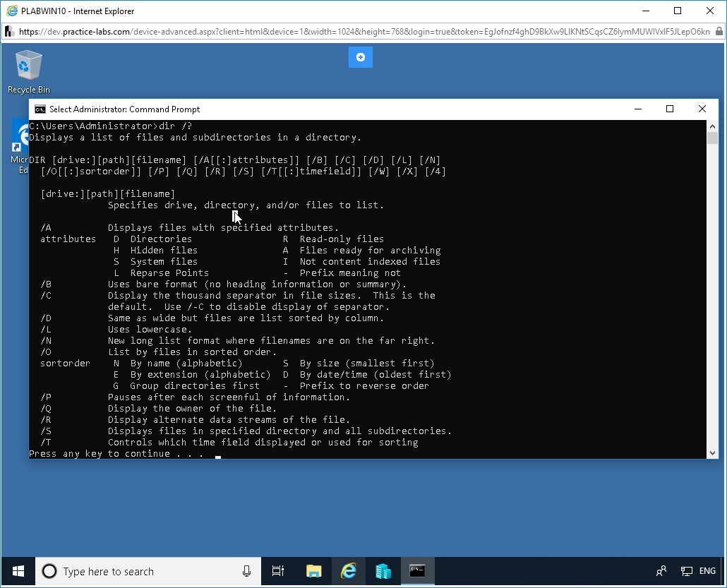
Task: Minimize the Internet Explorer window
Action: pyautogui.click(x=646, y=11)
